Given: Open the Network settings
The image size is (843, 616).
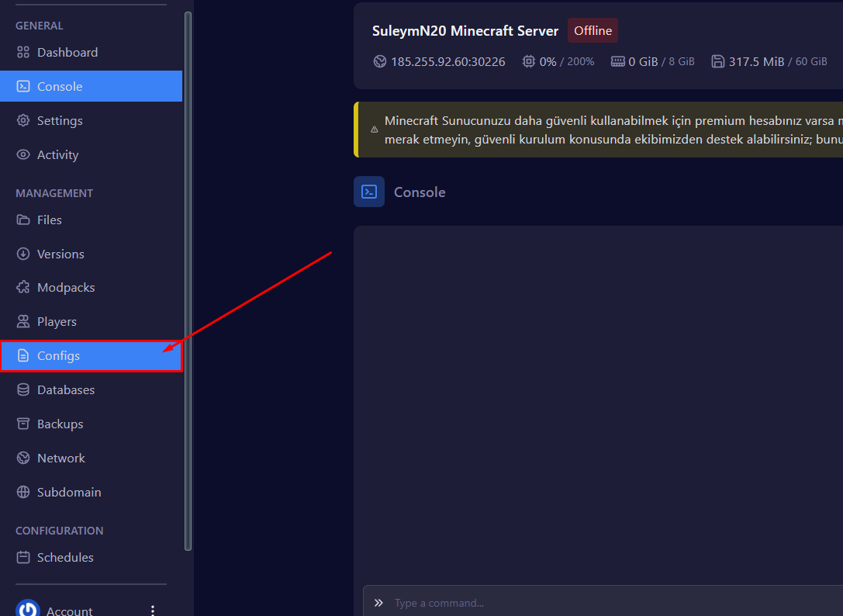Looking at the screenshot, I should pos(91,458).
